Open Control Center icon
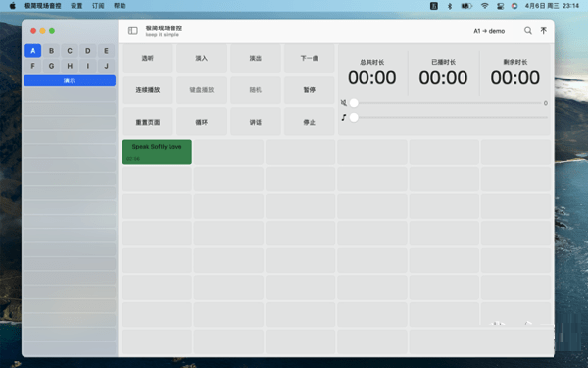 click(500, 6)
